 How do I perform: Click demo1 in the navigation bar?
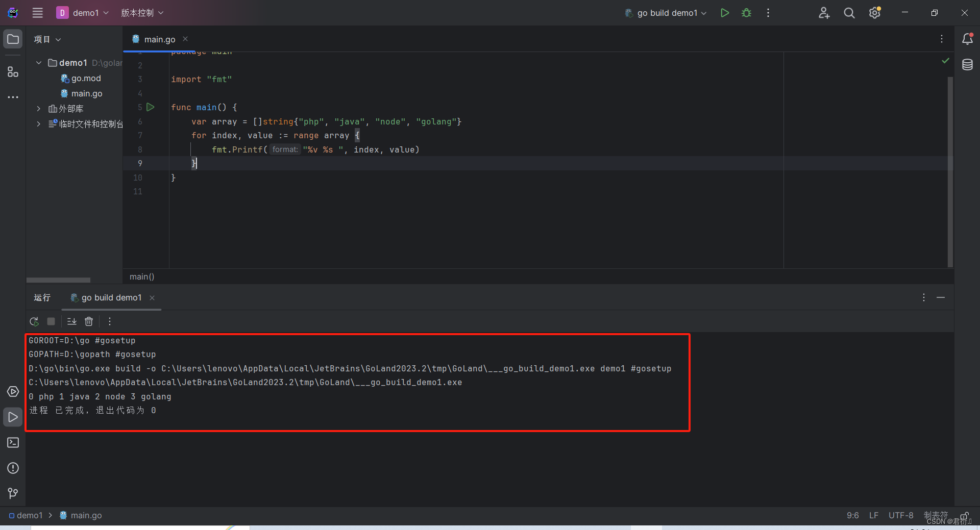click(x=26, y=515)
